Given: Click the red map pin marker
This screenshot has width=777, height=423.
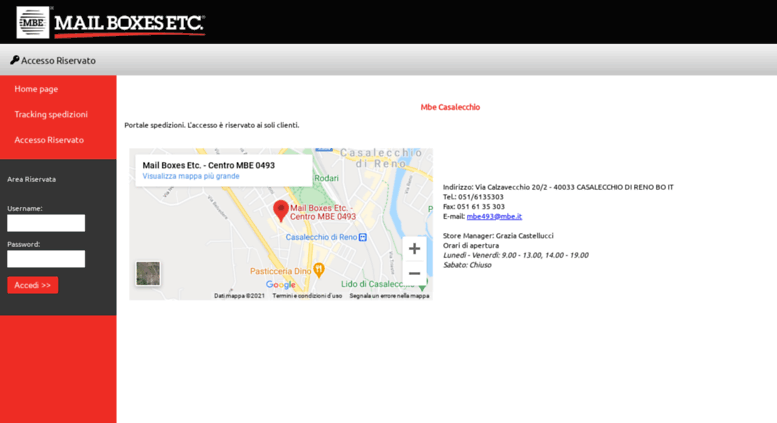Looking at the screenshot, I should (x=281, y=211).
